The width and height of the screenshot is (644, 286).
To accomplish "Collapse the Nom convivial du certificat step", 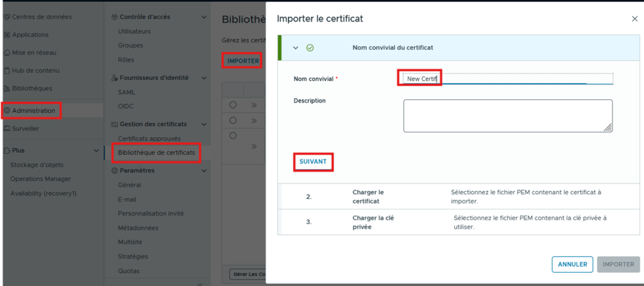I will pyautogui.click(x=295, y=48).
